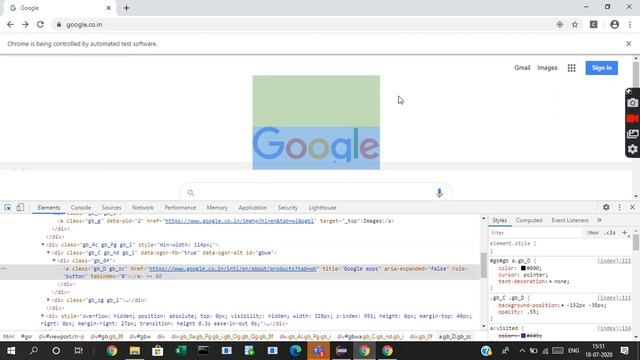Open the Lighthouse tab
This screenshot has height=360, width=640.
pyautogui.click(x=322, y=207)
